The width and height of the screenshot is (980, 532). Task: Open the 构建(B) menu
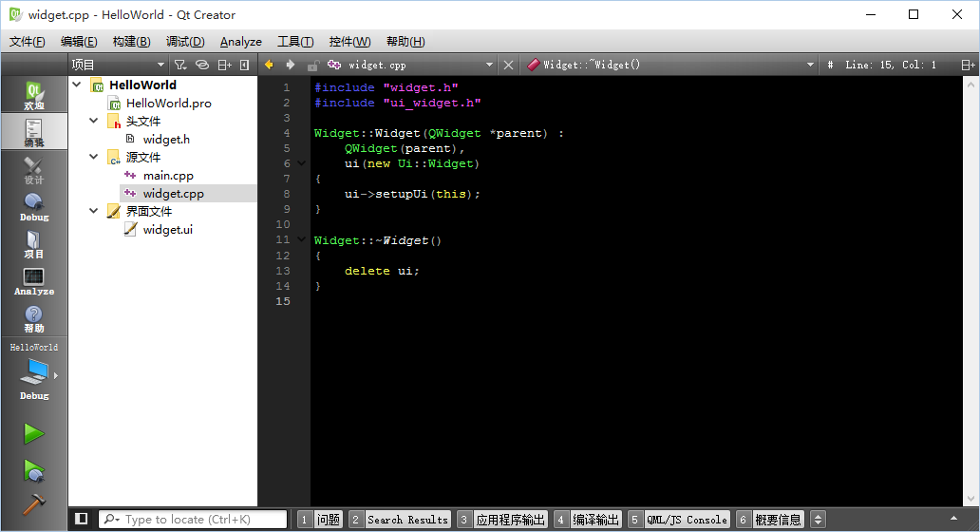(x=131, y=41)
